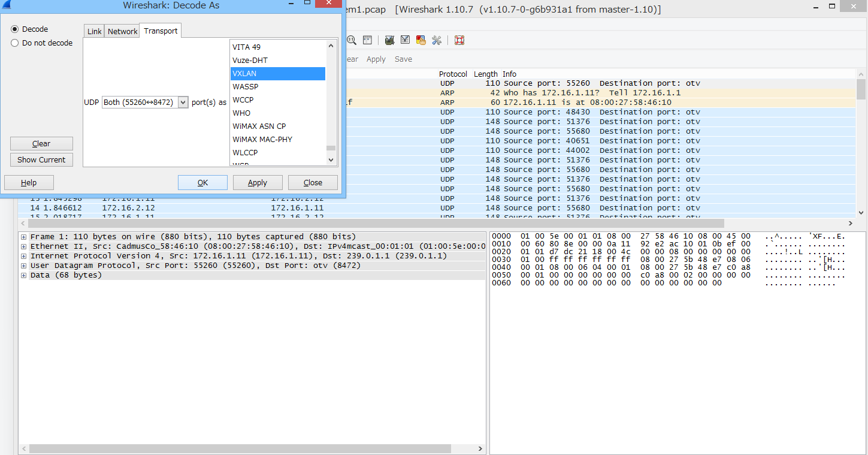
Task: Select the Decode radio button
Action: pyautogui.click(x=13, y=29)
